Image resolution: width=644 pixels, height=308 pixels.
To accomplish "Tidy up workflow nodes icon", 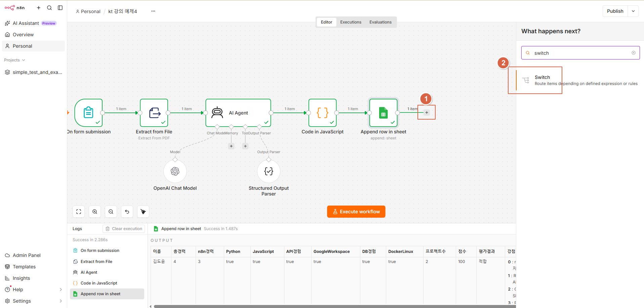I will coord(143,212).
